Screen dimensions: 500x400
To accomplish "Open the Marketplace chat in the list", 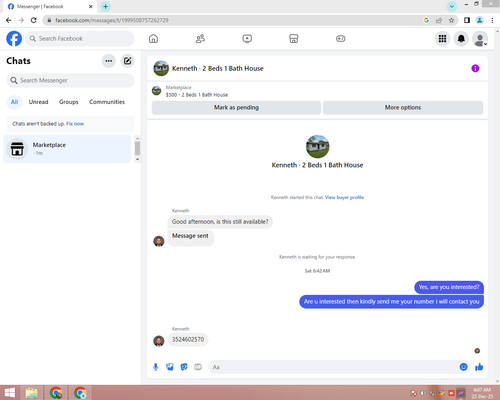I will click(x=67, y=149).
